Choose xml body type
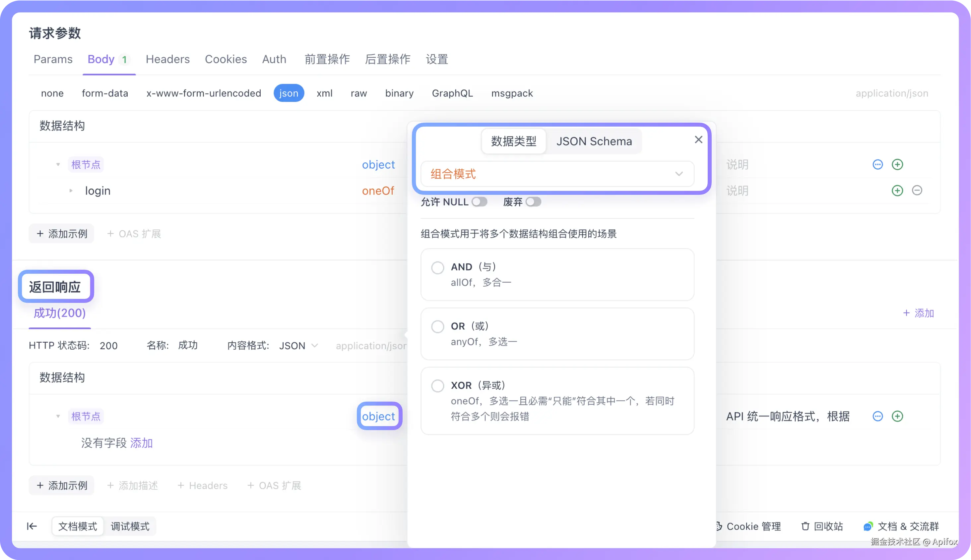The width and height of the screenshot is (971, 560). (x=324, y=93)
